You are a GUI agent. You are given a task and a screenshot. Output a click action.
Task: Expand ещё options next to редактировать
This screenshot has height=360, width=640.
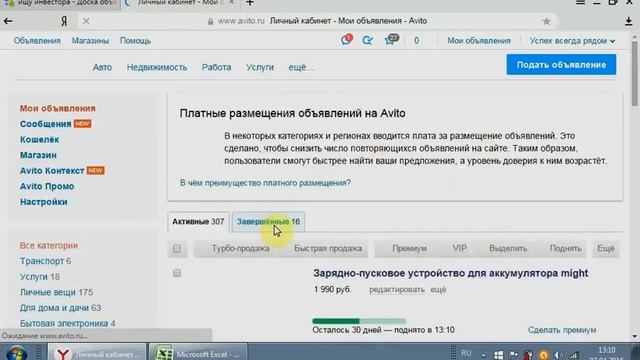438,290
